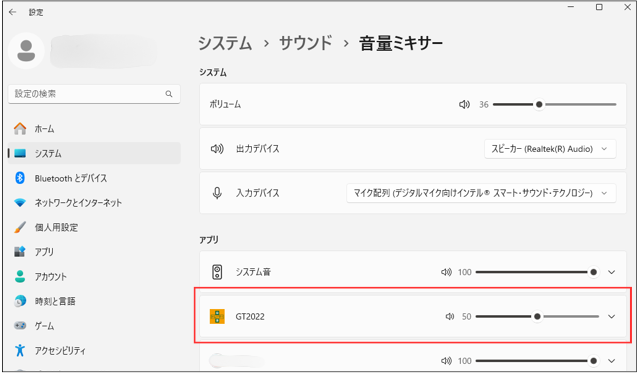Click the Bluetooth icon in sidebar
This screenshot has width=637, height=374.
[x=20, y=178]
